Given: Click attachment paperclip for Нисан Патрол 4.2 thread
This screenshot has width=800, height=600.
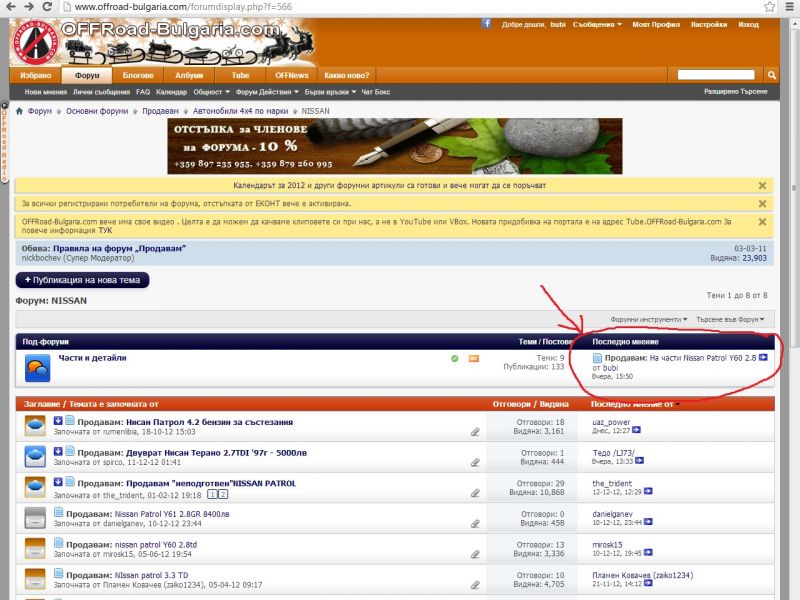Looking at the screenshot, I should coord(475,432).
